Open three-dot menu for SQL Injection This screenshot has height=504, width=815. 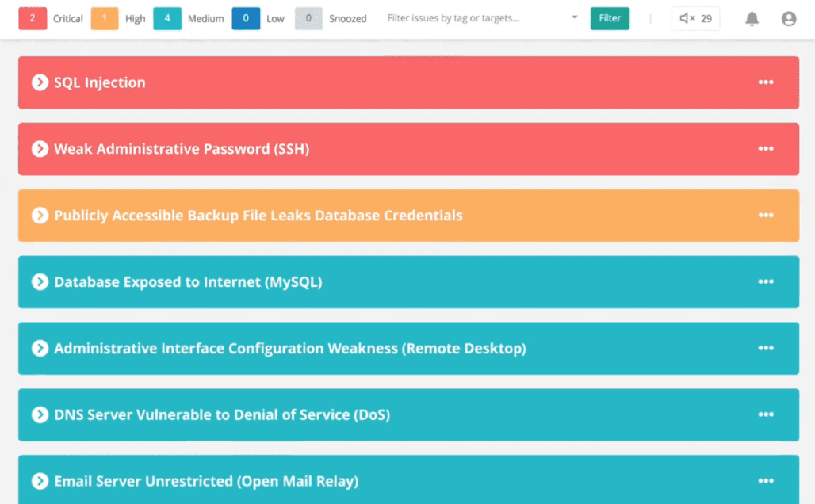pyautogui.click(x=765, y=82)
